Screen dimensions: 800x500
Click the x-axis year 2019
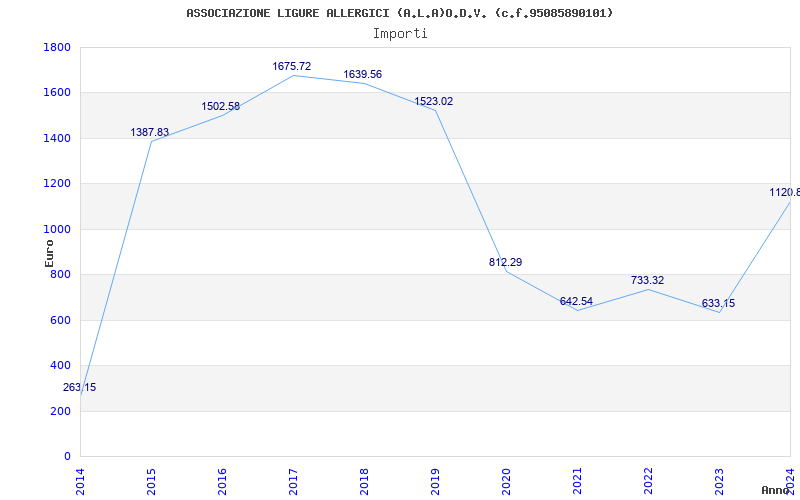click(x=435, y=481)
